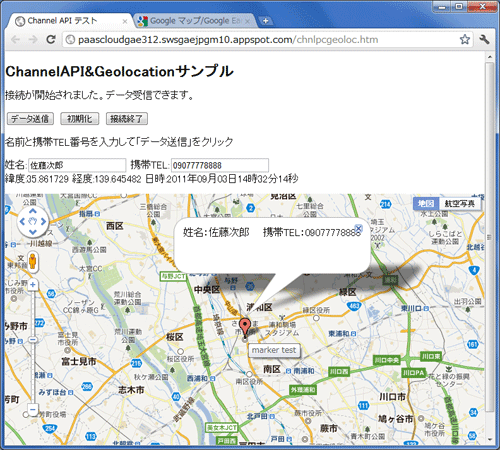This screenshot has width=500, height=450.
Task: Close the map info window bubble
Action: 358,228
